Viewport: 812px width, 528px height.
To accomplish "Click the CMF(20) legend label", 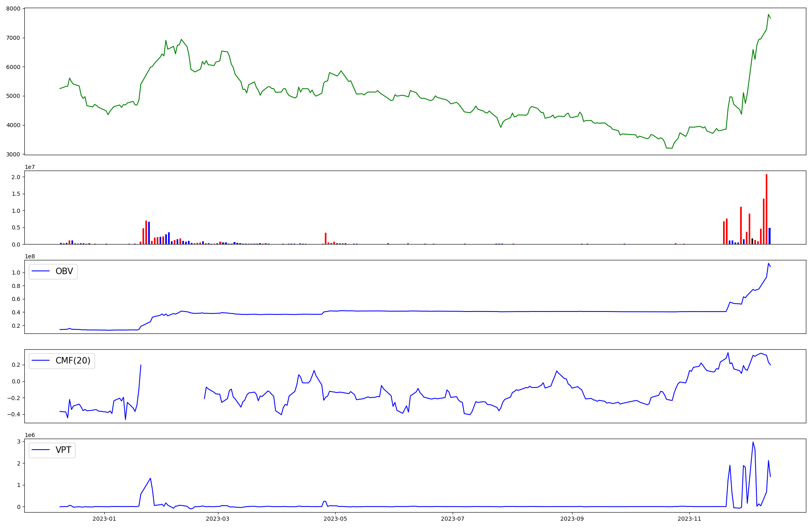I will tap(73, 361).
